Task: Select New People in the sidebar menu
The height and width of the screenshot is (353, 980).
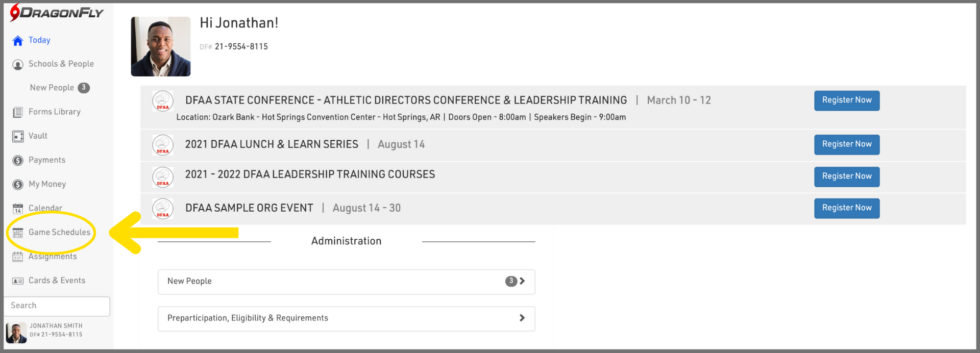Action: tap(52, 88)
